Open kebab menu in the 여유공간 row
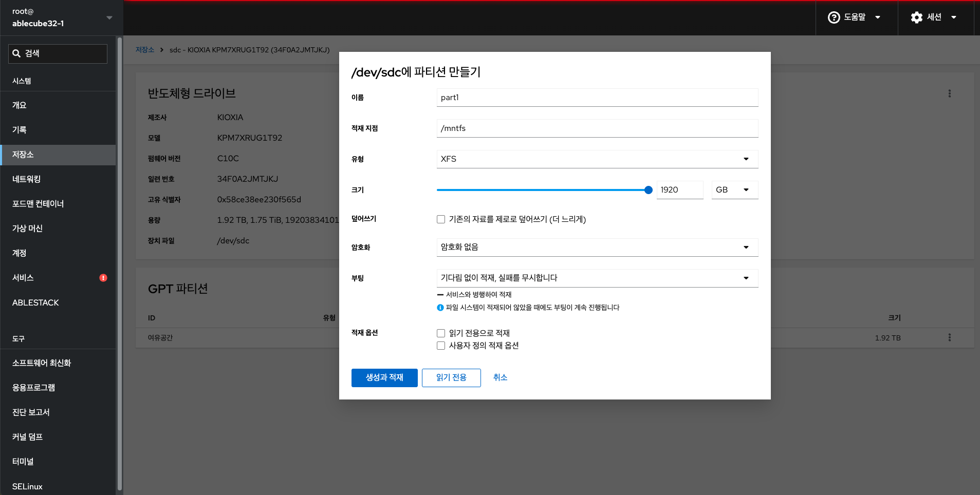The height and width of the screenshot is (495, 980). tap(949, 337)
